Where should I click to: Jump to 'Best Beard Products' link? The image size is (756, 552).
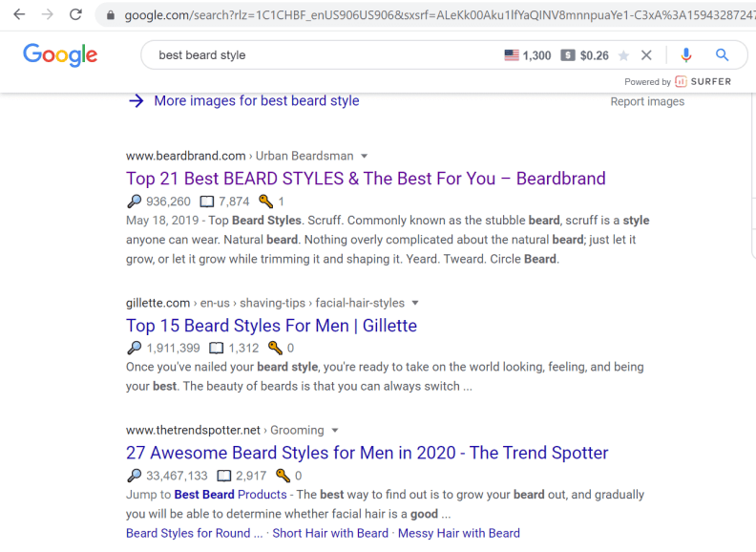[230, 495]
